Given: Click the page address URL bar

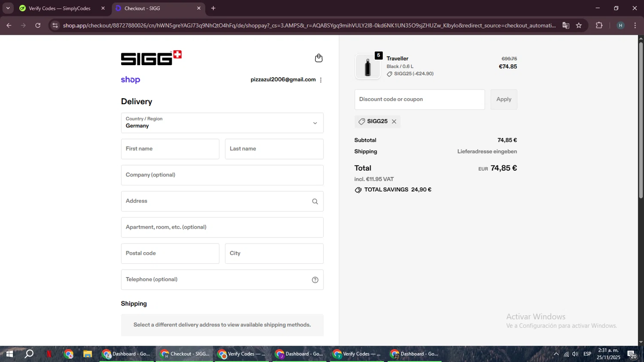Looking at the screenshot, I should tap(309, 25).
